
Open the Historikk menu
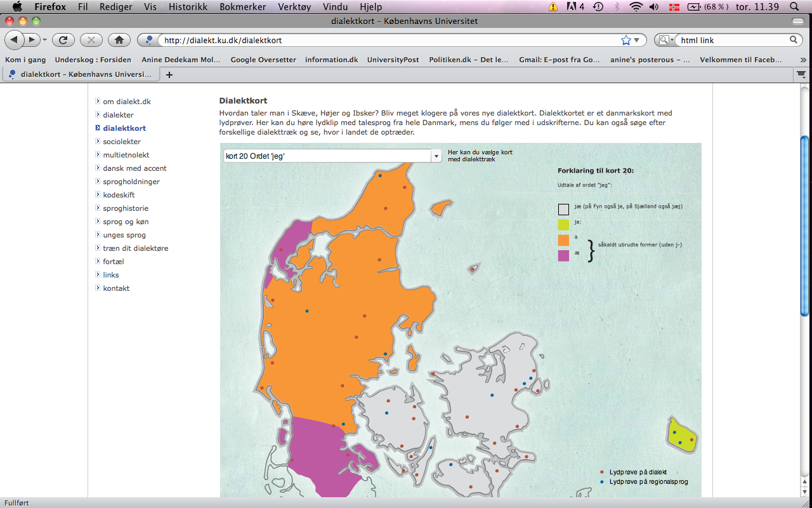tap(188, 7)
